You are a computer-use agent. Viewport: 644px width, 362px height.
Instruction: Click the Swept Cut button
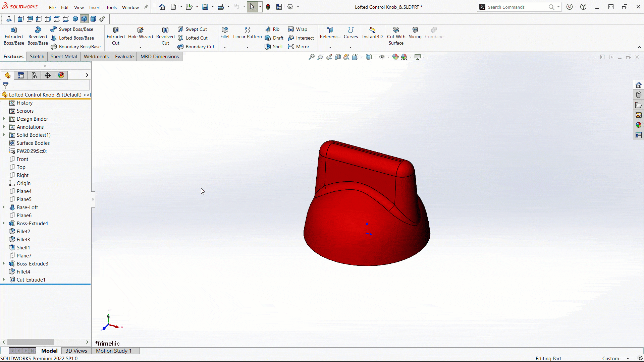[x=192, y=29]
